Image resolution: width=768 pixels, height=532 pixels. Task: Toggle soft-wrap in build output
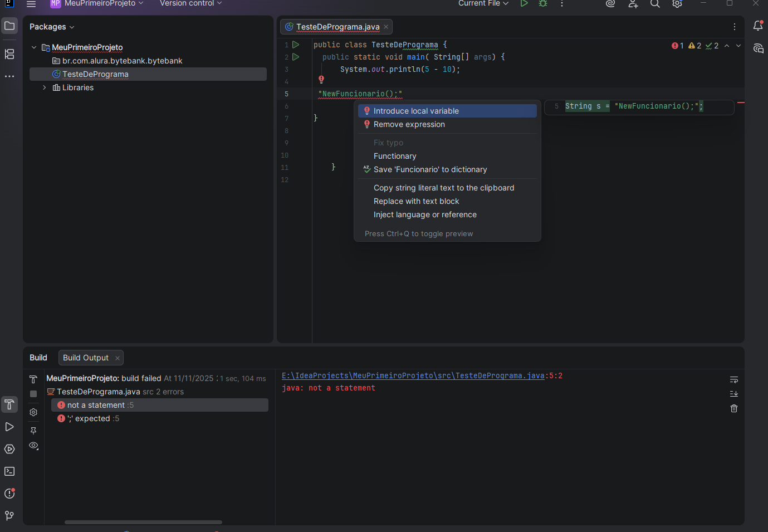click(x=734, y=379)
